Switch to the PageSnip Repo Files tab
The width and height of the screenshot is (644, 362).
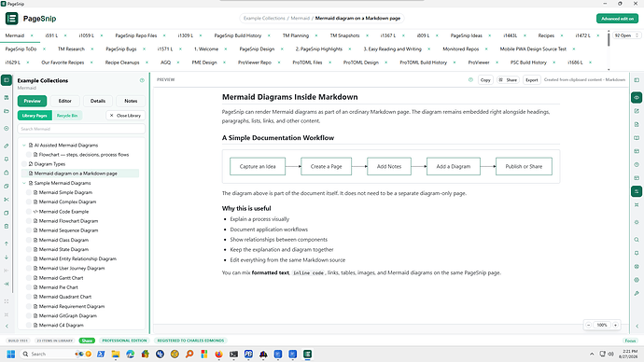tap(136, 35)
